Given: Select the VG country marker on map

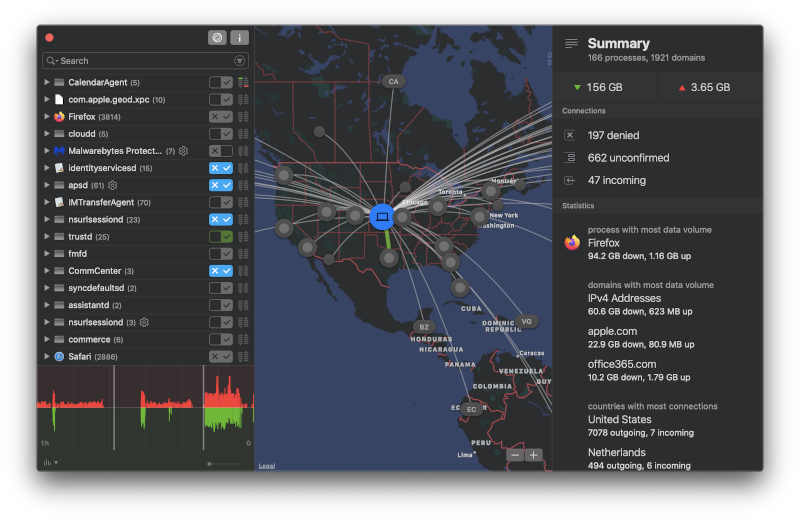Looking at the screenshot, I should [x=527, y=321].
